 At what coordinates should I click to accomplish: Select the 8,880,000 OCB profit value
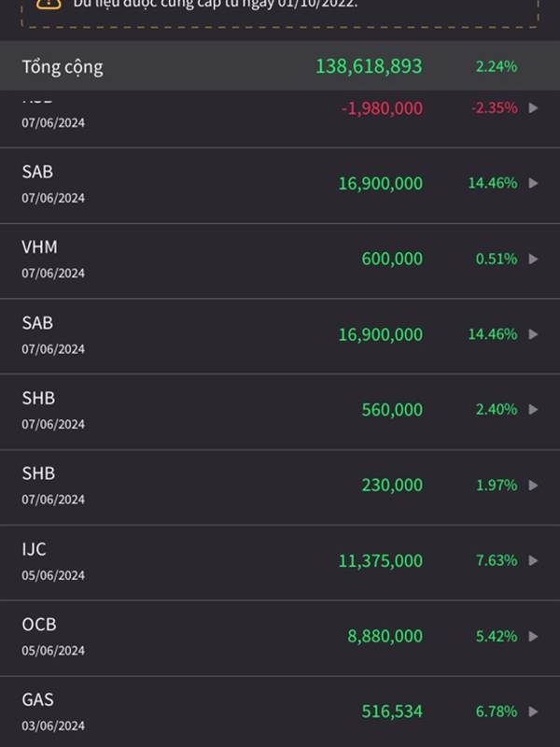pos(385,637)
